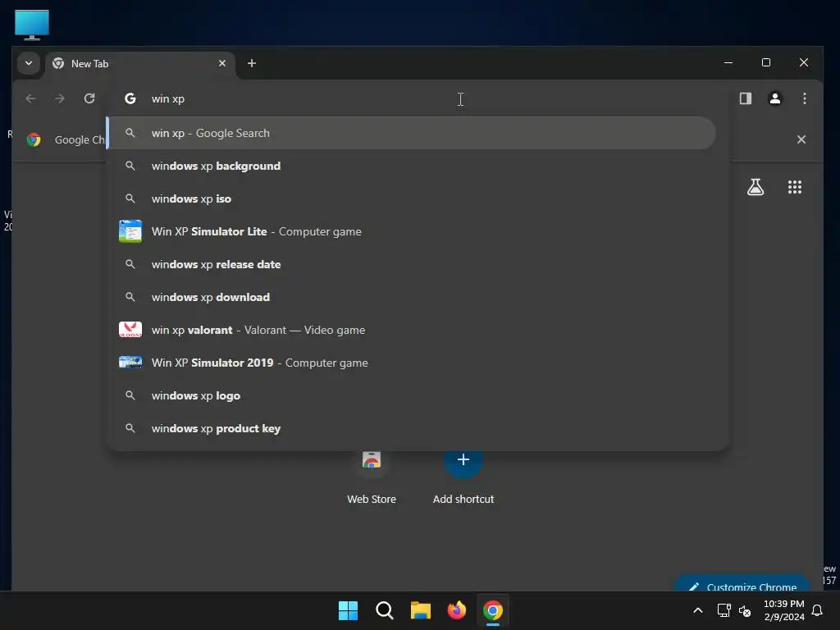Screen dimensions: 840x630
Task: Open the desktop monitor icon
Action: point(32,25)
